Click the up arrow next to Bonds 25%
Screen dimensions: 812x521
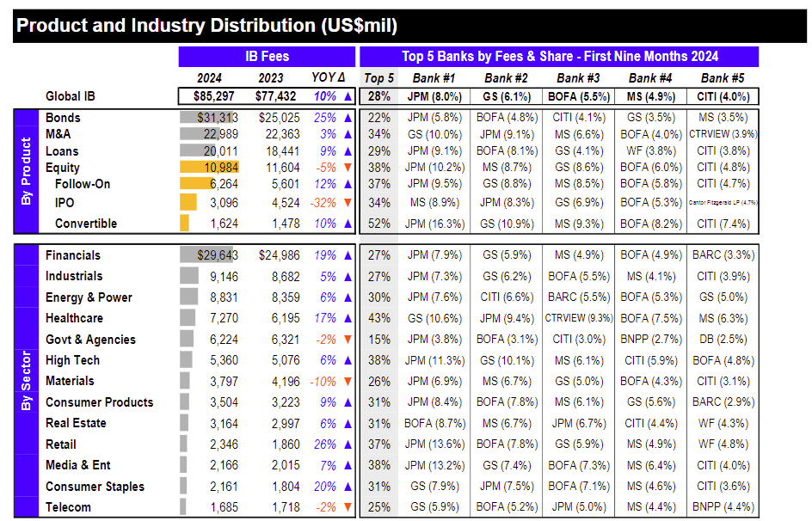(348, 118)
